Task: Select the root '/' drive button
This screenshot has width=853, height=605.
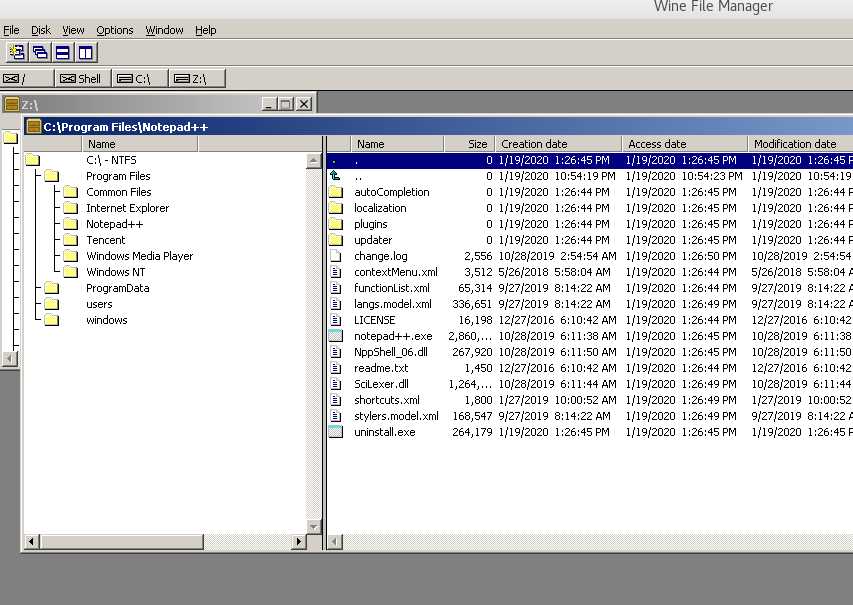Action: tap(27, 79)
